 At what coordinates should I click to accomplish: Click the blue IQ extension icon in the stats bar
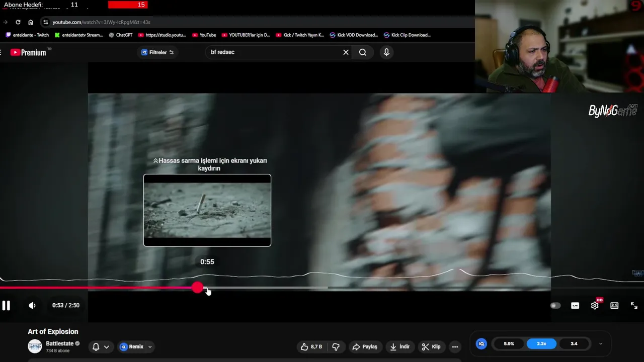(x=481, y=344)
